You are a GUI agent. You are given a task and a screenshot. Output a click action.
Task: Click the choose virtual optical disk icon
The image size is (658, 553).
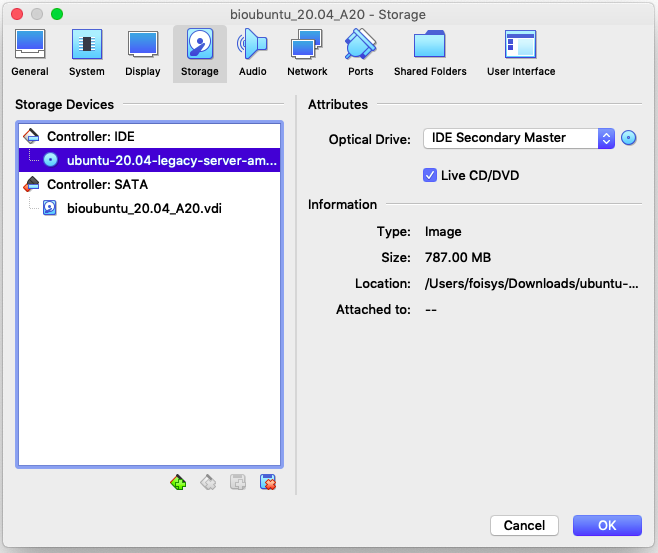629,138
